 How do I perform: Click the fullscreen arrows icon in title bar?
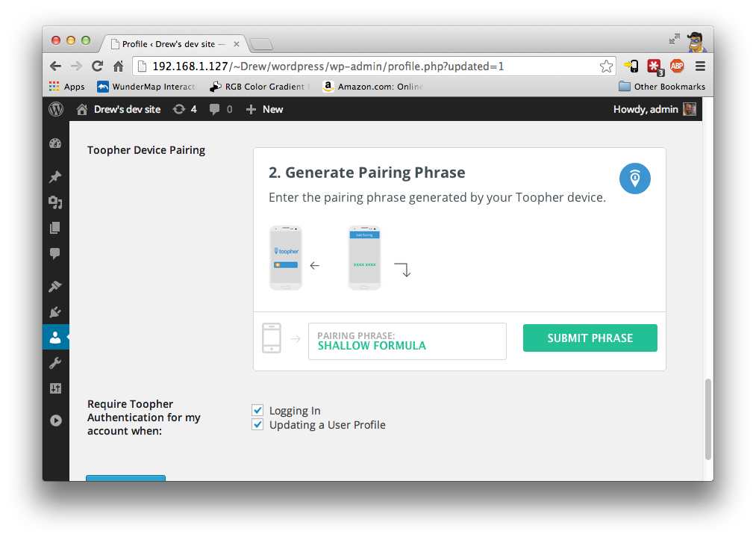[x=675, y=40]
